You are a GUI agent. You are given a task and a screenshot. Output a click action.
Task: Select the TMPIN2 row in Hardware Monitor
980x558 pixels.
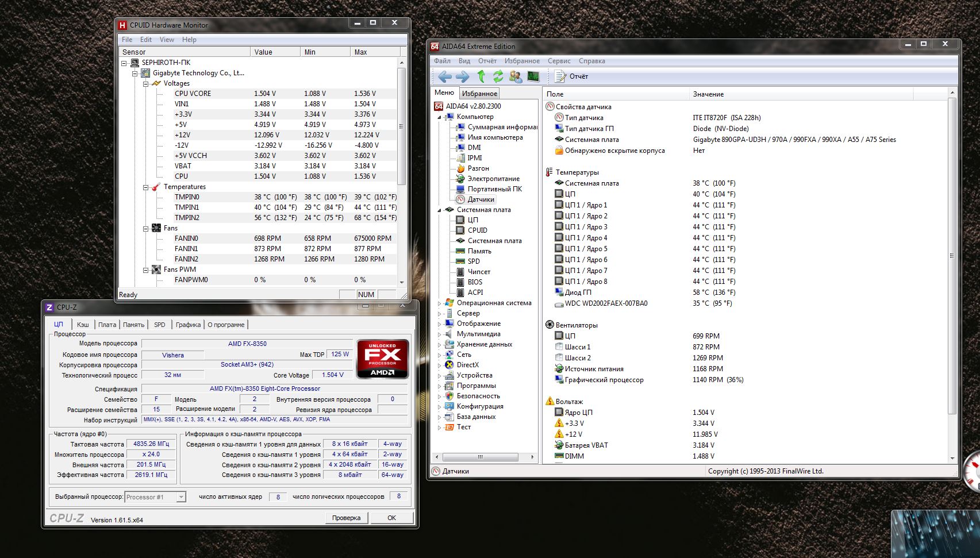285,218
